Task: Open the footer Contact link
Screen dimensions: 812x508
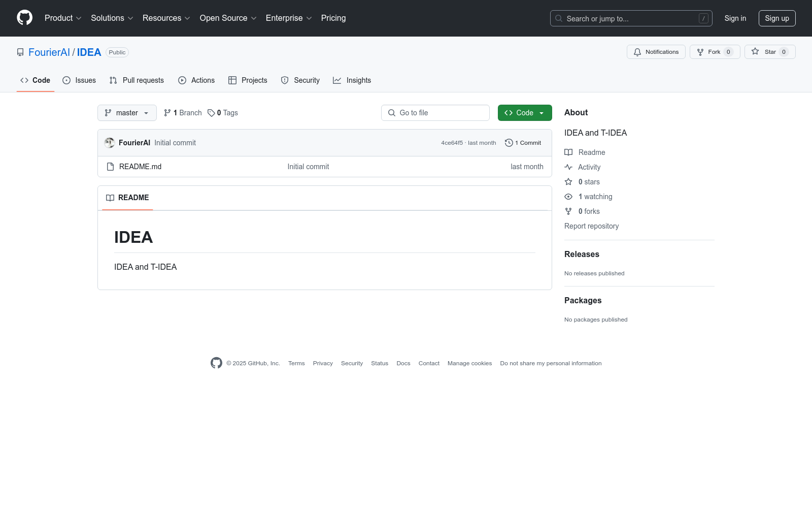Action: point(429,363)
